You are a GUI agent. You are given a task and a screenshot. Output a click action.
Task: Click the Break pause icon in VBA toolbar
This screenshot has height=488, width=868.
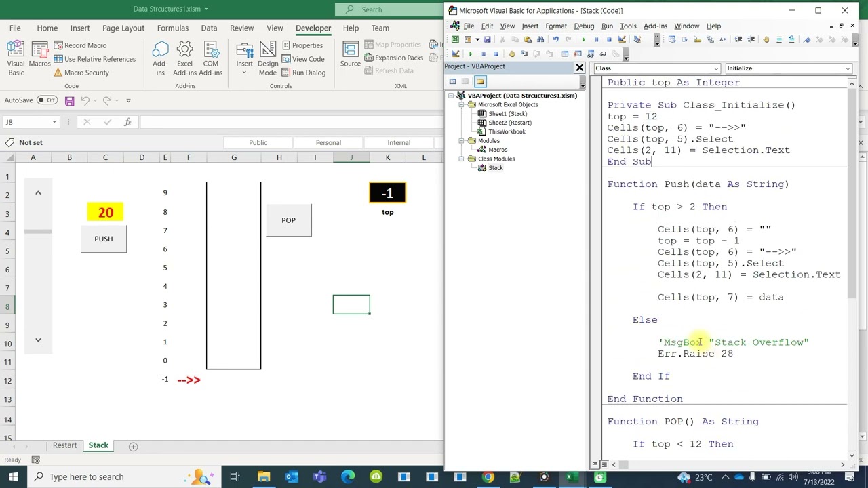[x=595, y=39]
